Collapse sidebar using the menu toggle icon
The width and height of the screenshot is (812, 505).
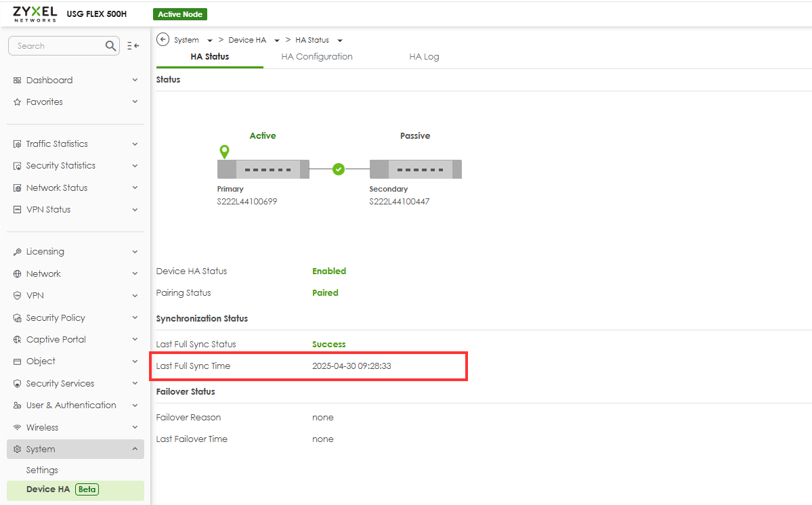(133, 46)
